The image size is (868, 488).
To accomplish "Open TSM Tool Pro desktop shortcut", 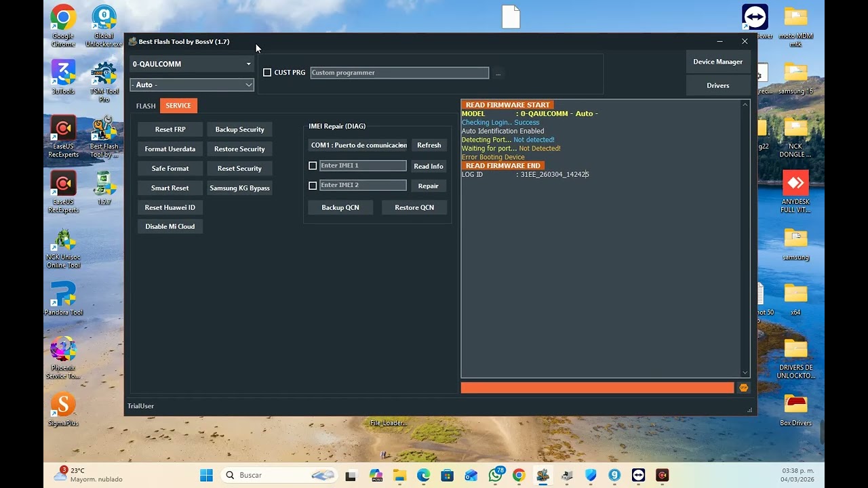I will tap(104, 81).
